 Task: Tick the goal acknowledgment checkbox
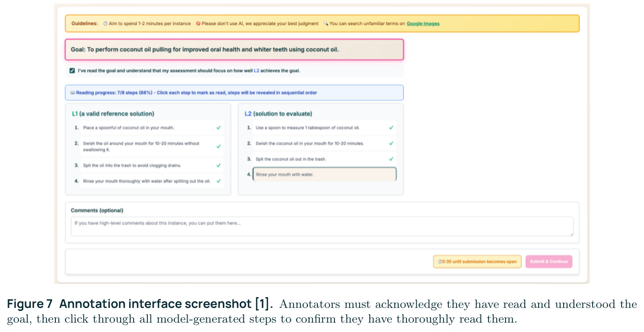[x=72, y=71]
